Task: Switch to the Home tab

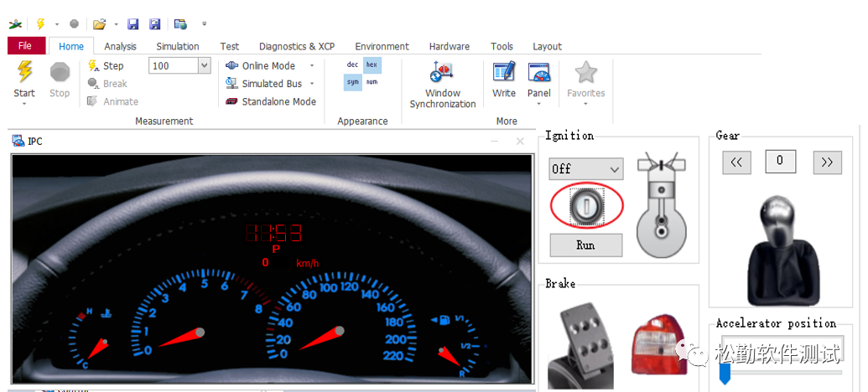Action: click(x=71, y=46)
